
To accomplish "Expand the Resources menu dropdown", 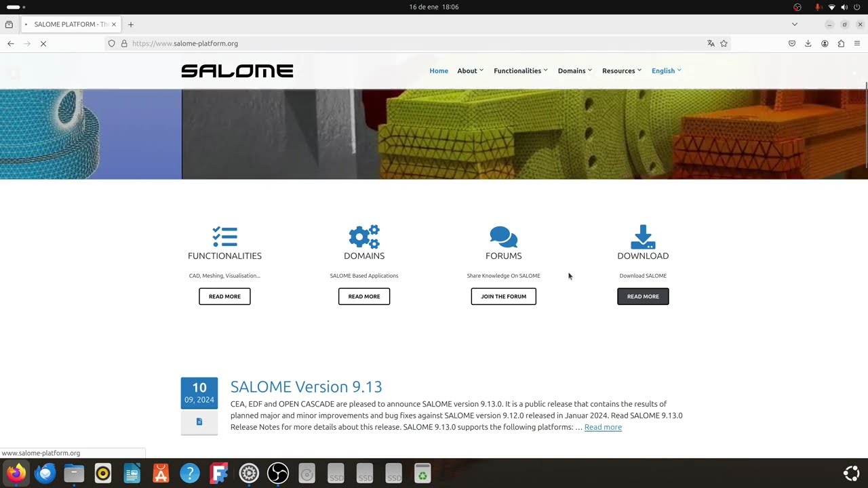I will click(x=622, y=70).
